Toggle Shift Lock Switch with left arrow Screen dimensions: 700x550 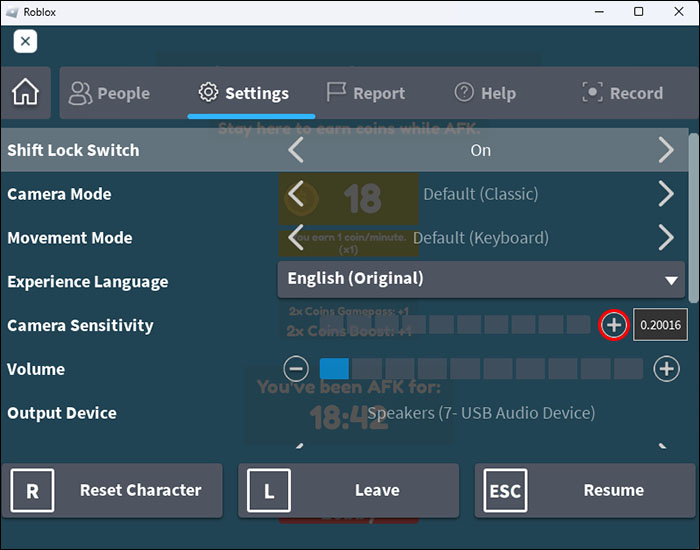click(x=296, y=150)
